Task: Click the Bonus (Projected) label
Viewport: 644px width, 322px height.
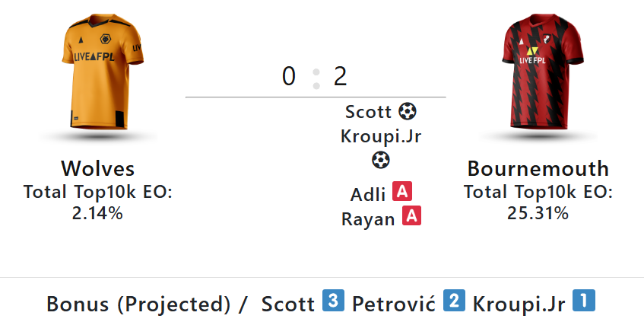Action: tap(138, 304)
